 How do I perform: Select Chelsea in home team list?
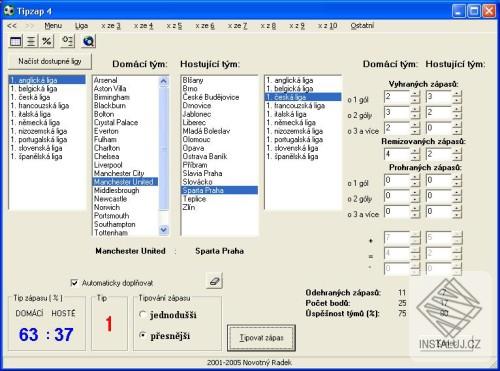pyautogui.click(x=125, y=156)
